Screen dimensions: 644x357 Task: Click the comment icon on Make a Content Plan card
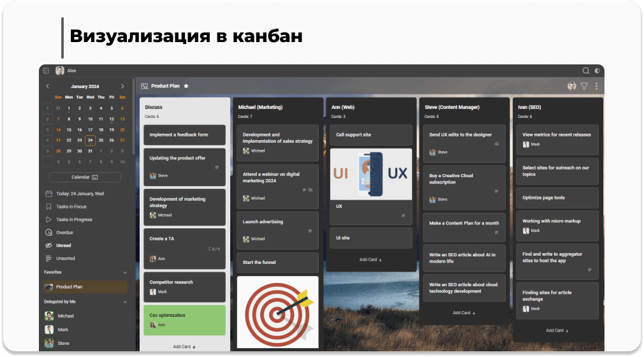(497, 233)
